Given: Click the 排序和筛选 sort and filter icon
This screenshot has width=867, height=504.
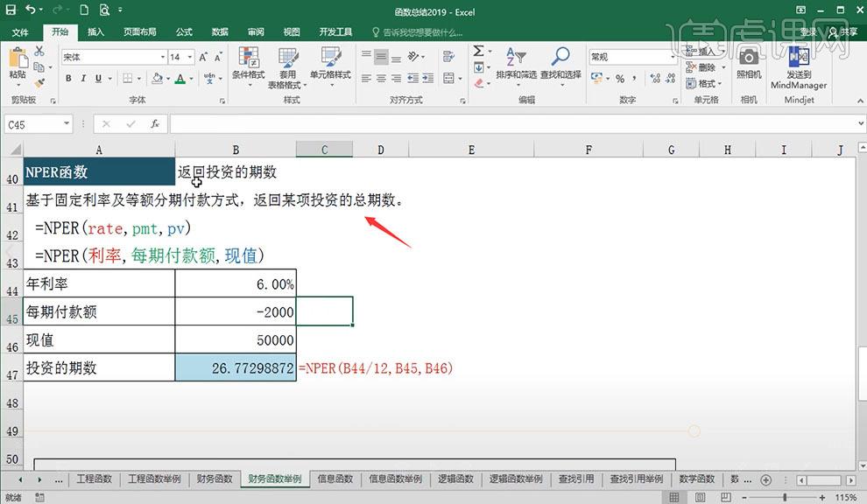Looking at the screenshot, I should [x=515, y=56].
